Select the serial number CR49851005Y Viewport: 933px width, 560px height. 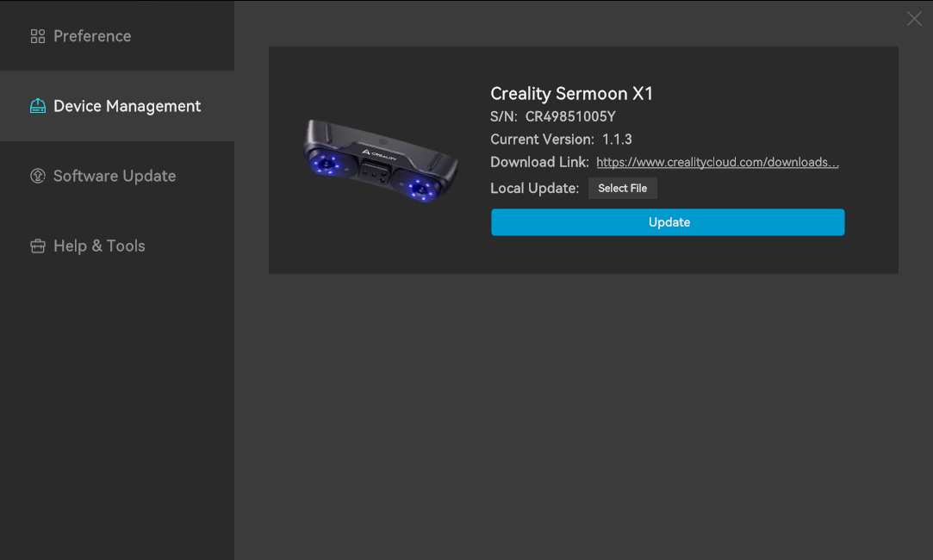[x=570, y=116]
